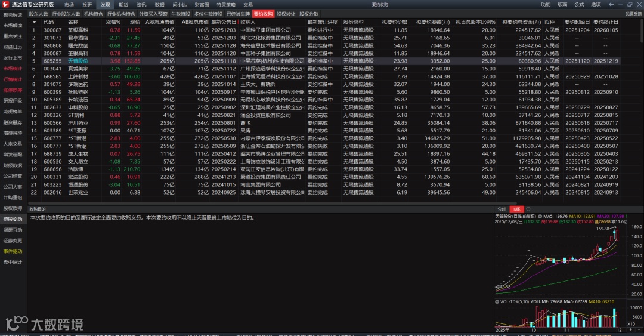Open the table column dropdown arrow before 代码
Image resolution: width=644 pixels, height=336 pixels.
point(34,22)
